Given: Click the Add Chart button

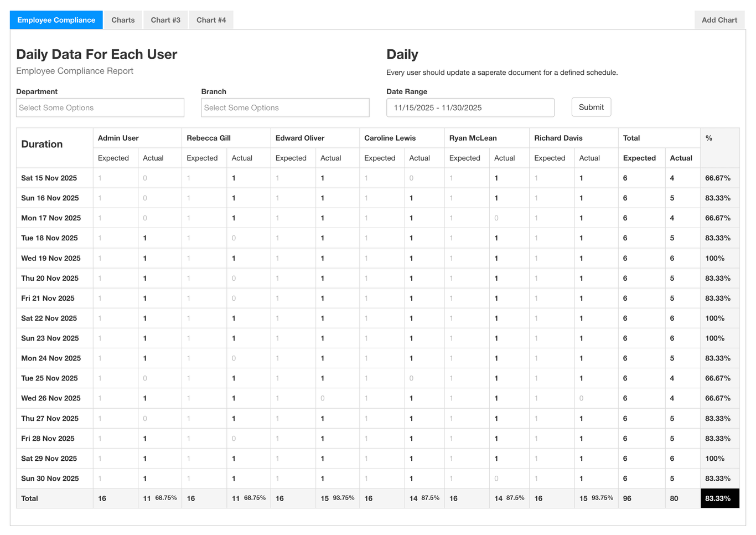Looking at the screenshot, I should 719,20.
